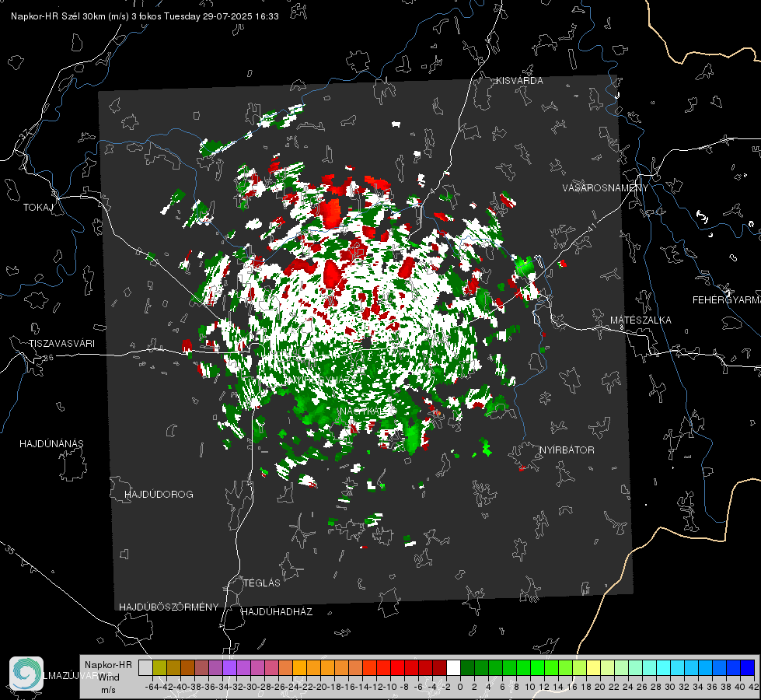Click the radar title text with date 29-07-2025
Viewport: 761px width, 700px height.
(145, 16)
